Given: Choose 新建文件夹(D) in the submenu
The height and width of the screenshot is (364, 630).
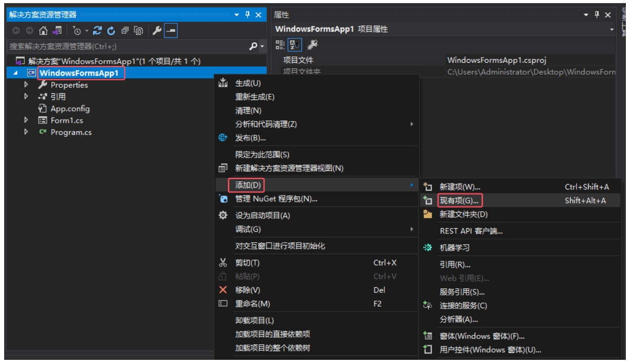Looking at the screenshot, I should tap(520, 214).
